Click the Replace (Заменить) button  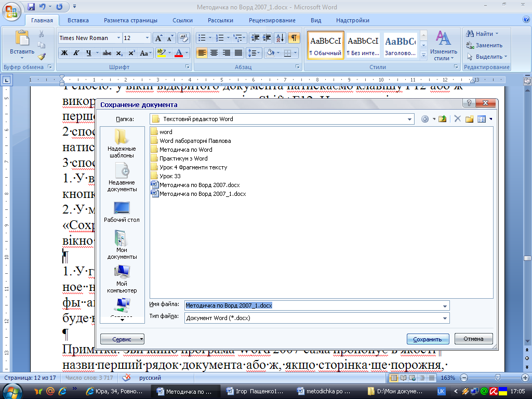tap(484, 45)
